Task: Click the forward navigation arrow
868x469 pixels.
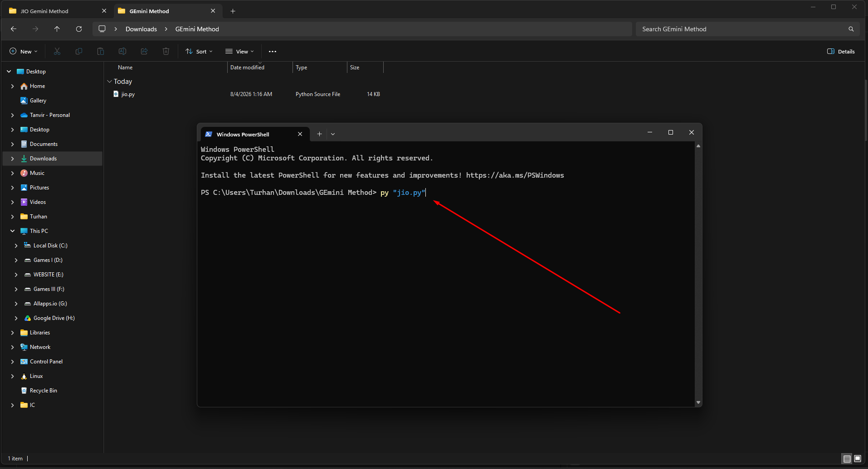Action: (35, 29)
